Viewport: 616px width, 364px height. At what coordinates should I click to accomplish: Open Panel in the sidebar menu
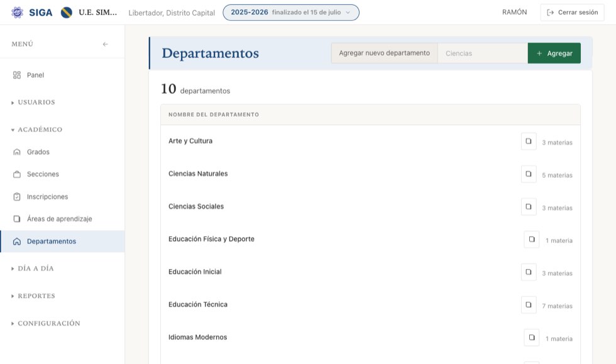pos(62,75)
